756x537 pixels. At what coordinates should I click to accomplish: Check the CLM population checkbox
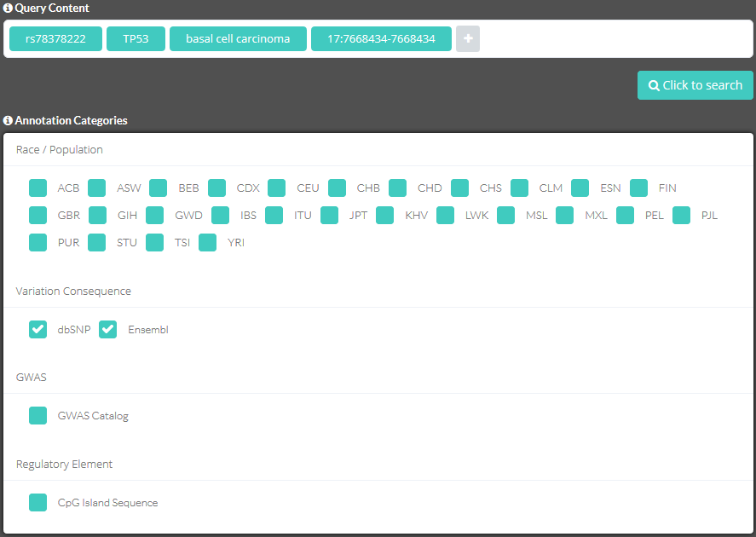[520, 188]
